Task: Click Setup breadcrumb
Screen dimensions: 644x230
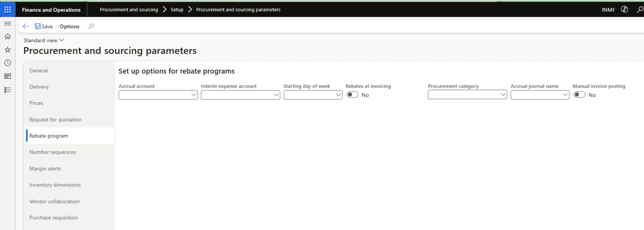Action: click(x=177, y=10)
